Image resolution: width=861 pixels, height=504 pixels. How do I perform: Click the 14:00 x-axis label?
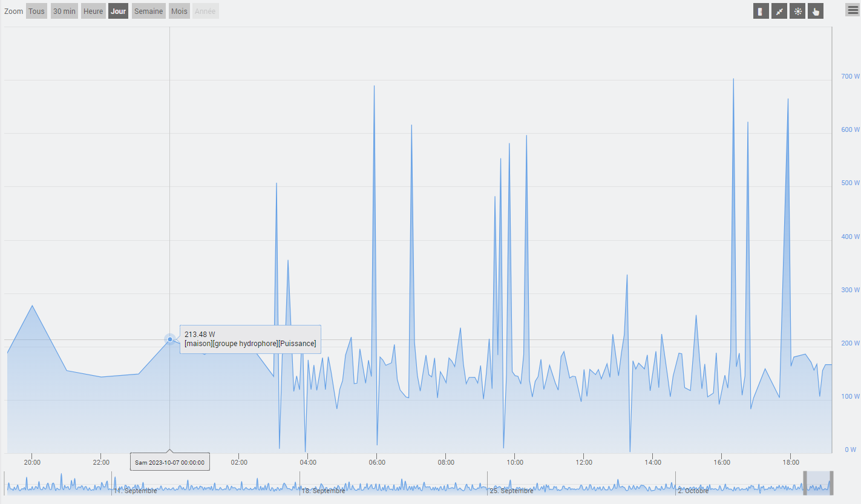click(x=652, y=462)
